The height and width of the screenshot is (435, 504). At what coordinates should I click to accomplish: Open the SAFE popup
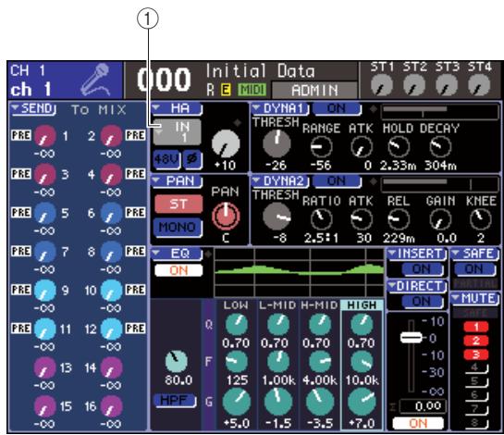tap(474, 254)
